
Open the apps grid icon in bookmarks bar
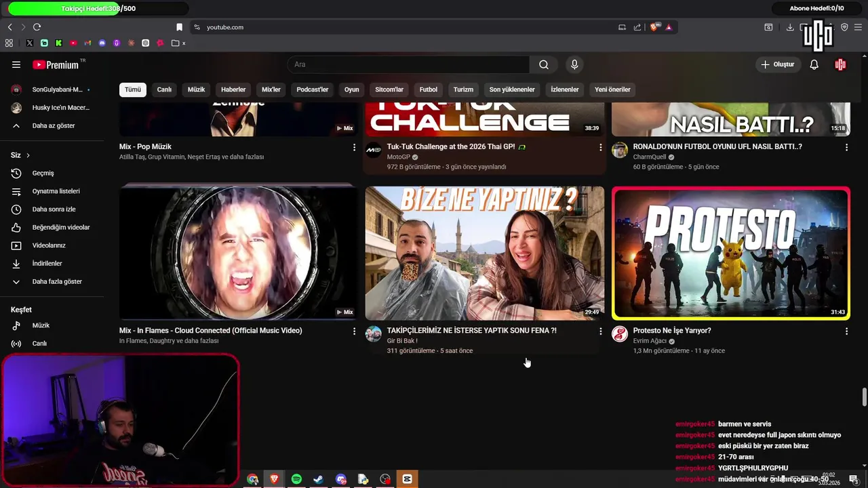(x=9, y=43)
